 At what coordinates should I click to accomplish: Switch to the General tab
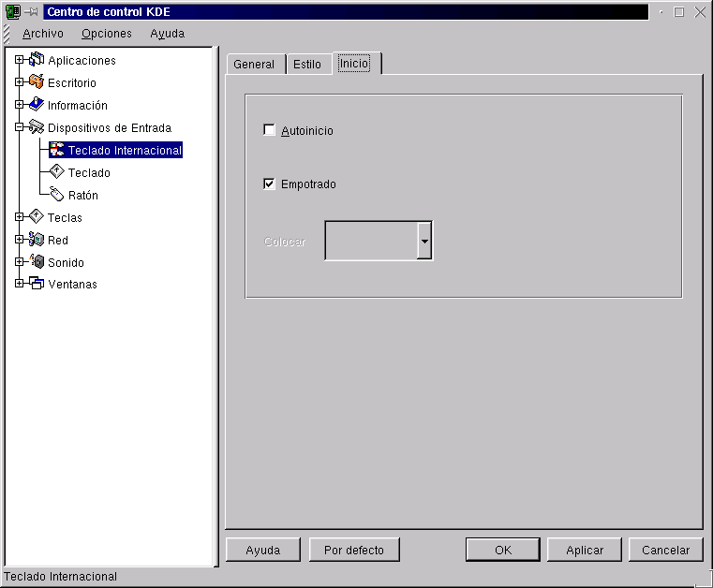coord(254,65)
